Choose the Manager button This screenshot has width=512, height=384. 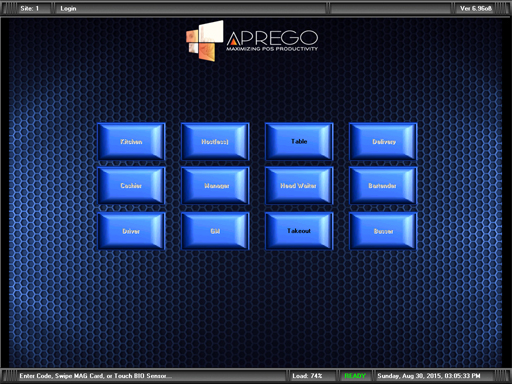coord(215,186)
